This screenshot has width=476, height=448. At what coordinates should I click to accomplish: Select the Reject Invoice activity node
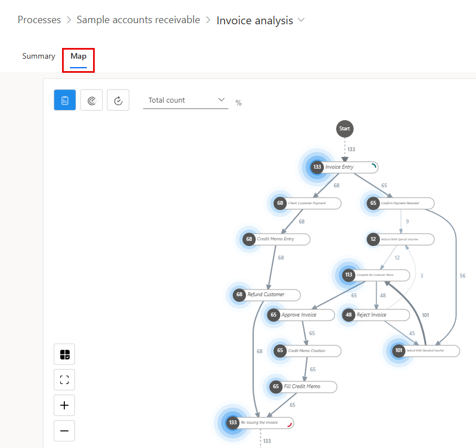pos(376,315)
